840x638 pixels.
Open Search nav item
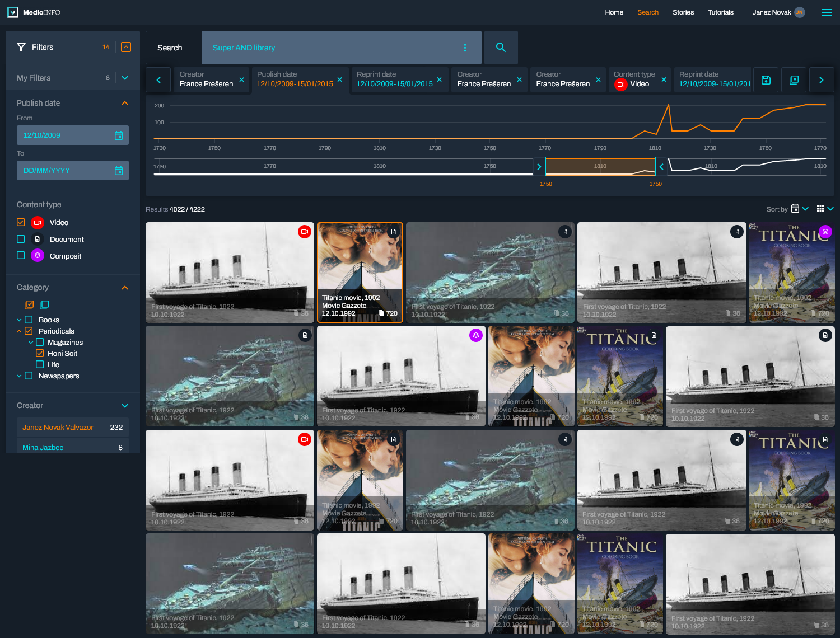pos(648,12)
